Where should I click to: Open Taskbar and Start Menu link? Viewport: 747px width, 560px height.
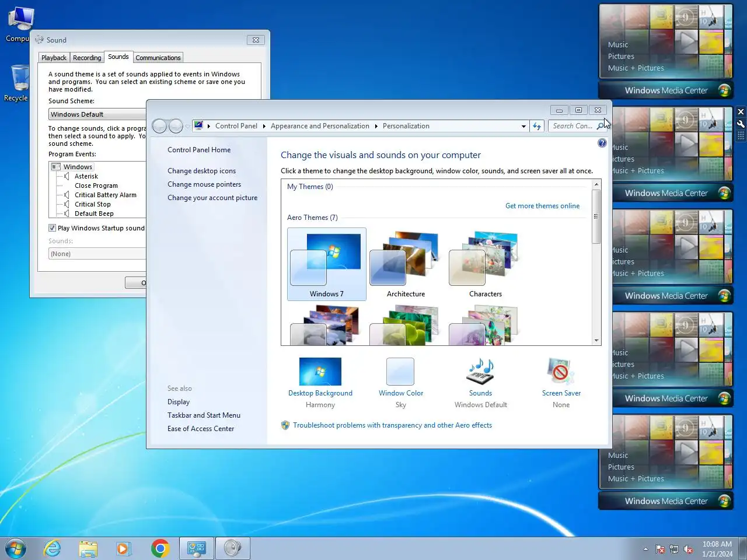(204, 415)
